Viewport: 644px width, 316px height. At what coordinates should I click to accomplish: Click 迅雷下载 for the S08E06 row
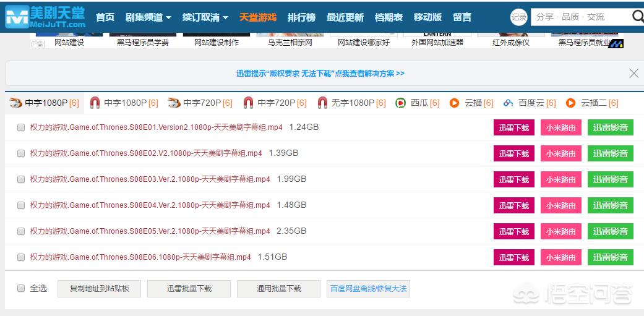514,257
